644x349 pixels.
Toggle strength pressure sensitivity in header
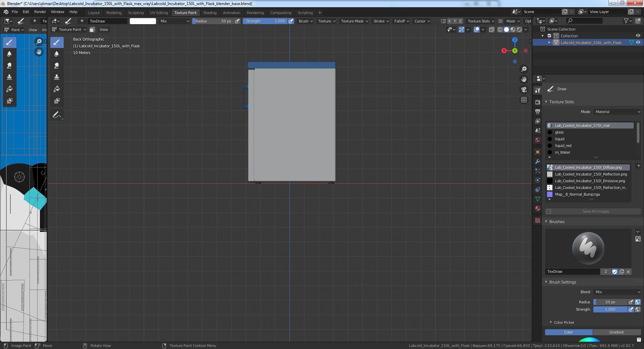pyautogui.click(x=291, y=21)
